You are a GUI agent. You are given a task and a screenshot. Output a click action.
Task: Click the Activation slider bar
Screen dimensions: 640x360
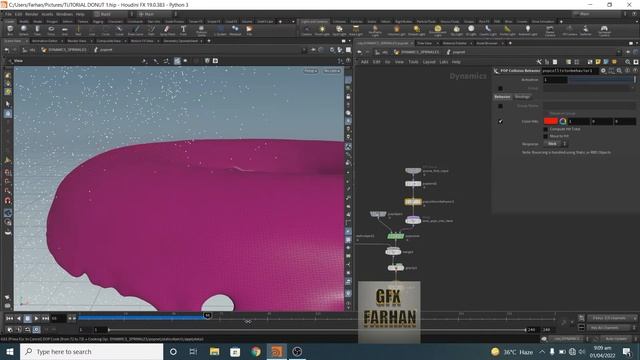coord(602,80)
